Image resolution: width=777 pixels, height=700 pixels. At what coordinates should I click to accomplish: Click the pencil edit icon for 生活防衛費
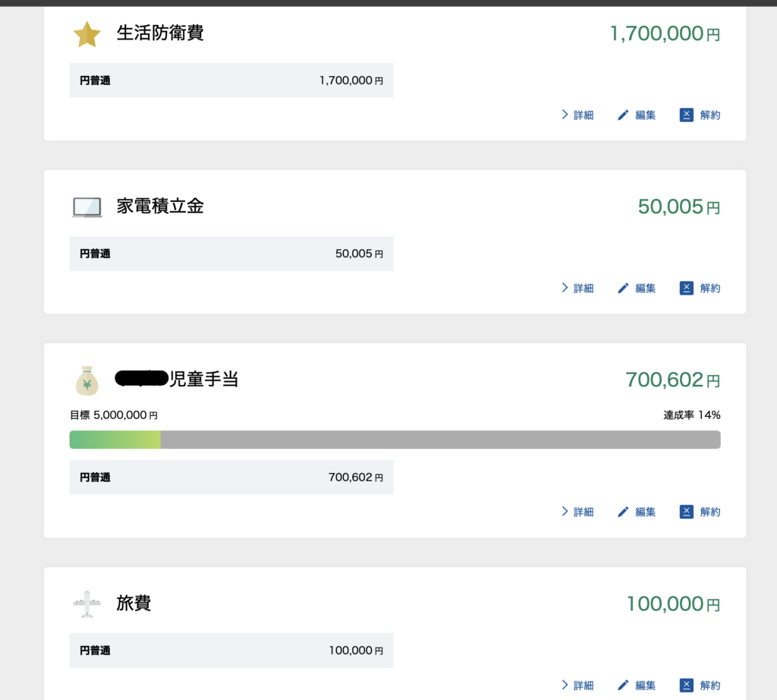click(624, 115)
